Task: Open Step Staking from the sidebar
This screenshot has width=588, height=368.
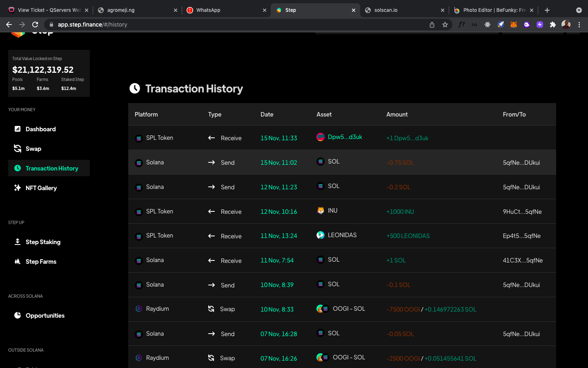Action: (x=49, y=242)
